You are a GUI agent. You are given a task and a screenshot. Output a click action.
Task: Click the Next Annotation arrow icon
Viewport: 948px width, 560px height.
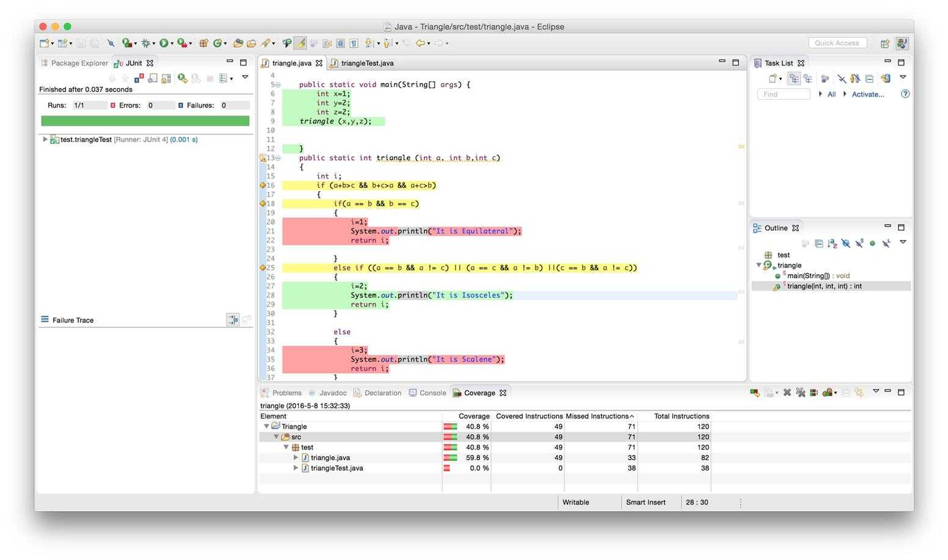click(368, 43)
